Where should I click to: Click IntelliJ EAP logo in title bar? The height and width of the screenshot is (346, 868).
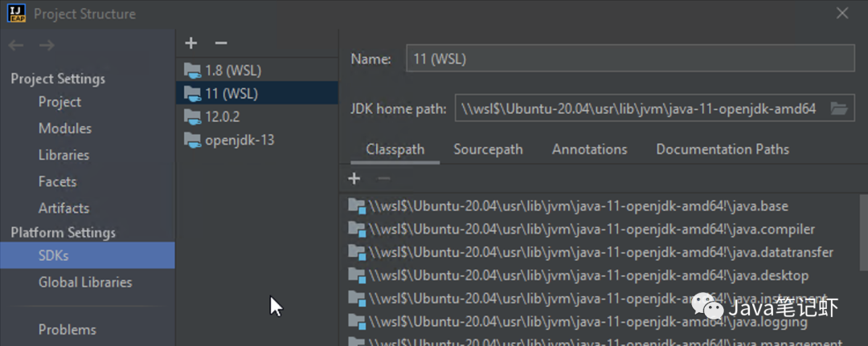click(17, 14)
